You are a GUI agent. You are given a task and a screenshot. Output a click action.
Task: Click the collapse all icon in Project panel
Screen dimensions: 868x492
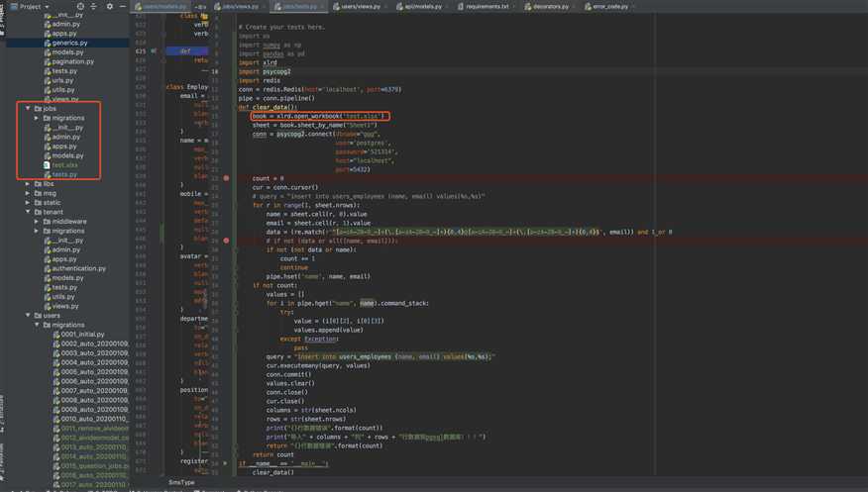coord(93,7)
